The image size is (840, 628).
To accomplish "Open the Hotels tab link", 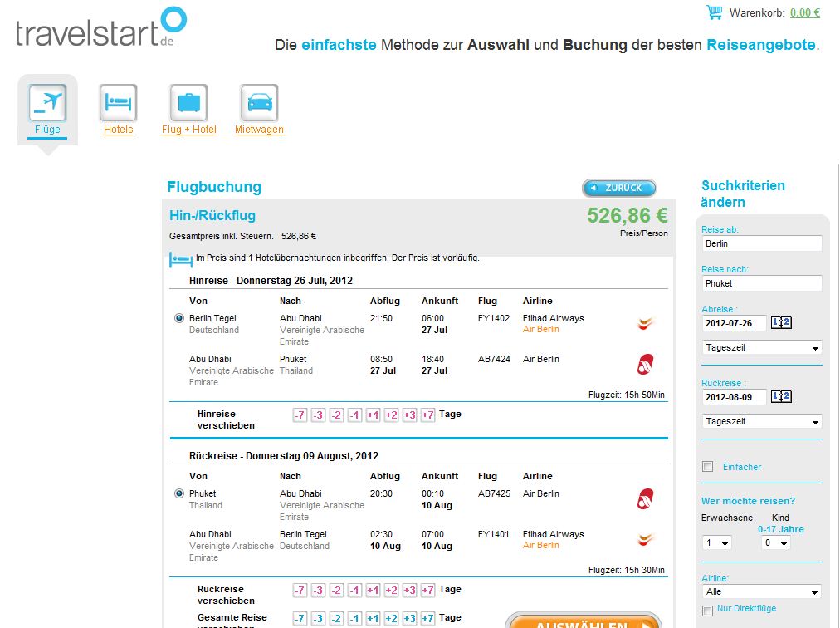I will [119, 130].
